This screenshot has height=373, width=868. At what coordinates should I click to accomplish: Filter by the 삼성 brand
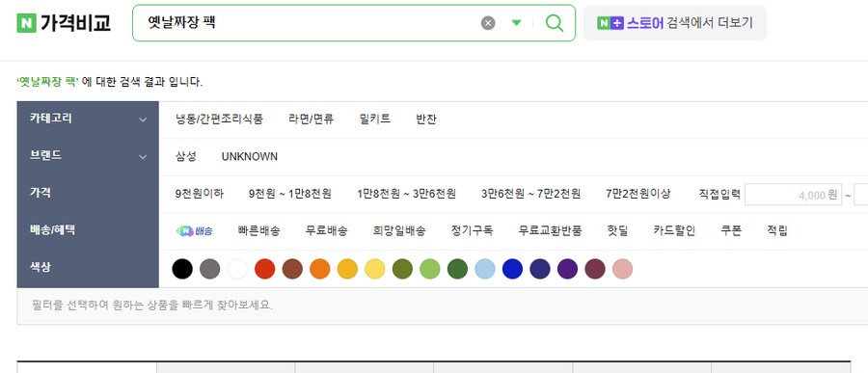click(186, 156)
